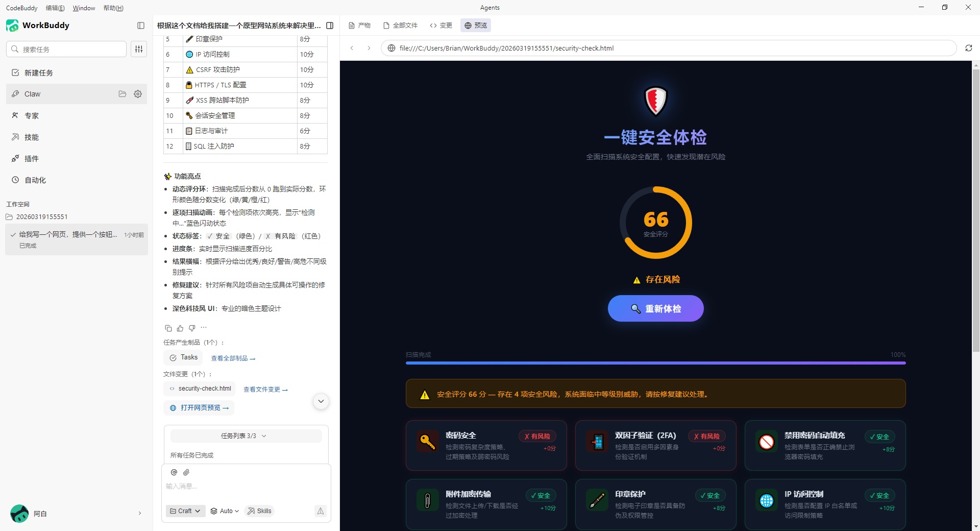Switch to the 全部文件 tab
Screen dimensions: 980x531
click(401, 25)
